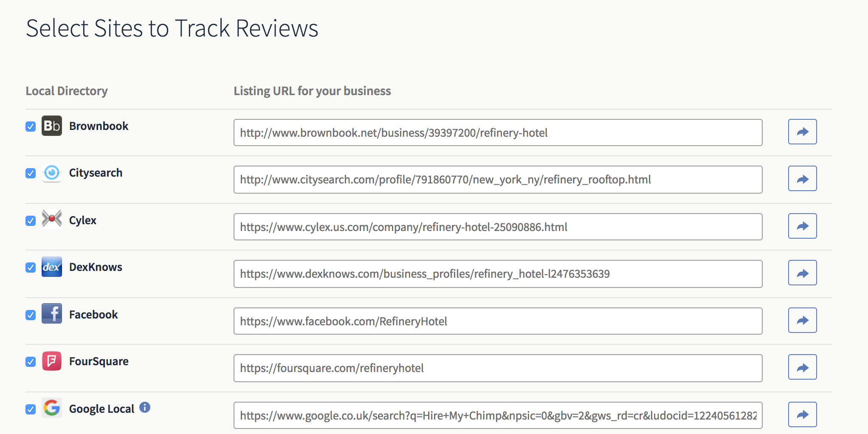Click the Local Directory column header
868x434 pixels.
(67, 91)
